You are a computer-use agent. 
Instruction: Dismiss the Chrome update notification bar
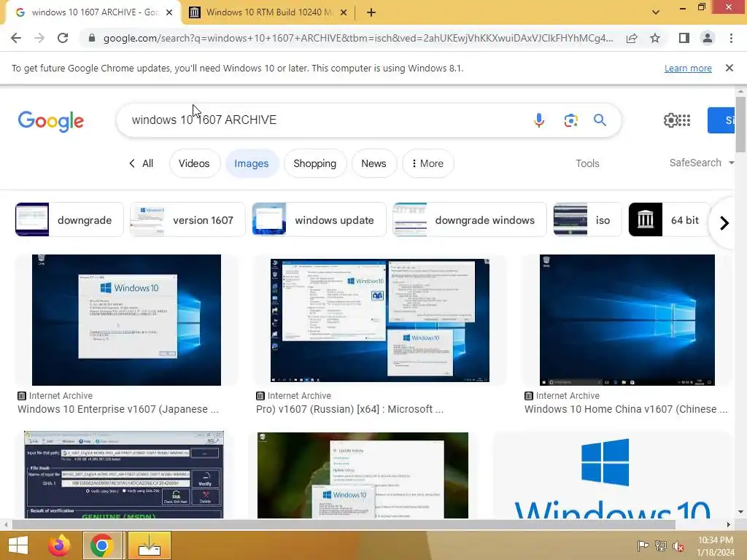(729, 68)
